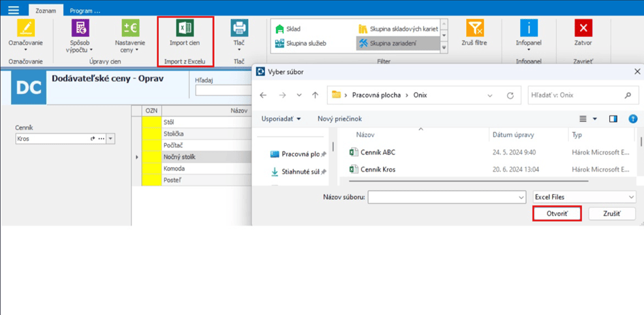Viewport: 644px width, 315px height.
Task: Expand the Cenník Kros dropdown
Action: point(111,138)
